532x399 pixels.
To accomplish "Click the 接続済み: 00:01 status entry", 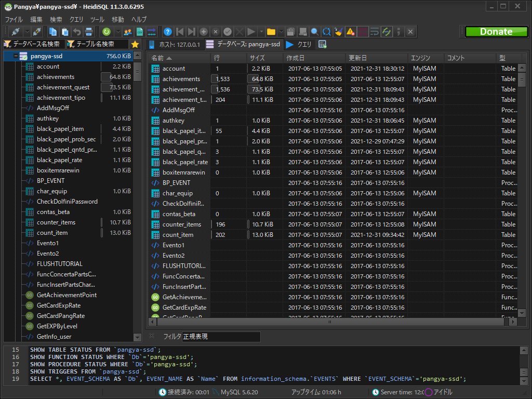I will [184, 392].
